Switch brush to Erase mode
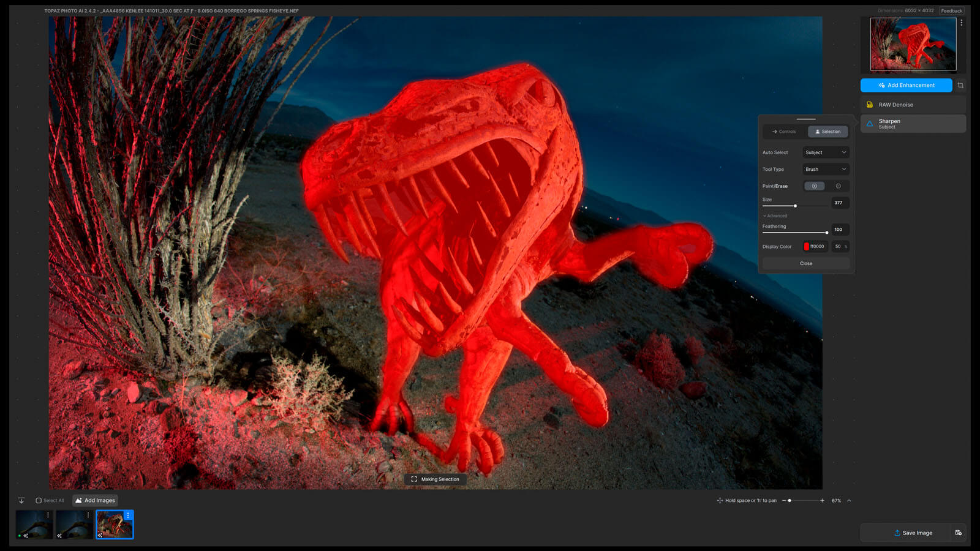This screenshot has height=551, width=980. click(838, 186)
